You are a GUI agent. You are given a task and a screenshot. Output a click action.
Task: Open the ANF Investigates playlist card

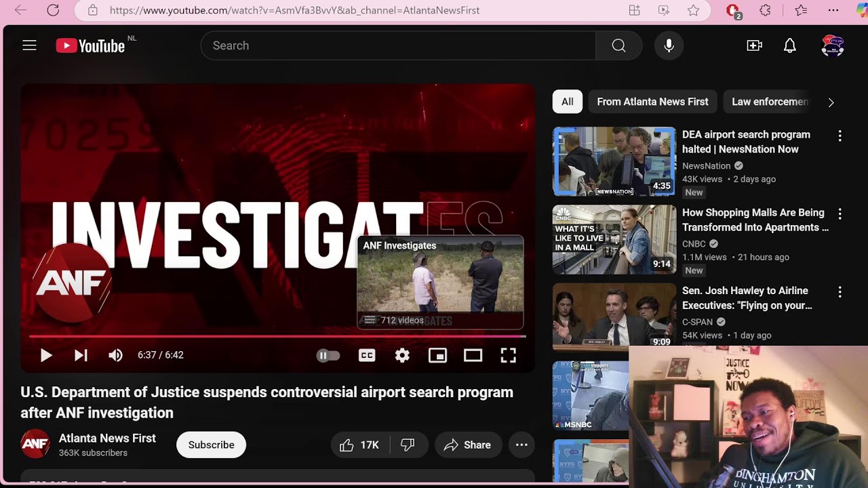tap(440, 282)
